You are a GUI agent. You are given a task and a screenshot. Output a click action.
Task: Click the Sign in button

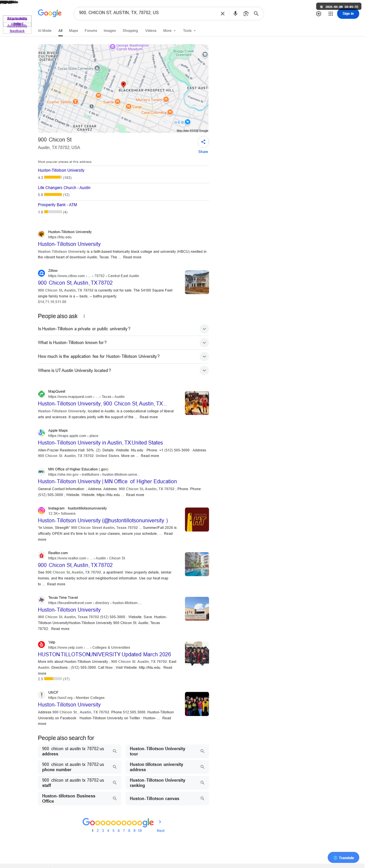tap(348, 14)
